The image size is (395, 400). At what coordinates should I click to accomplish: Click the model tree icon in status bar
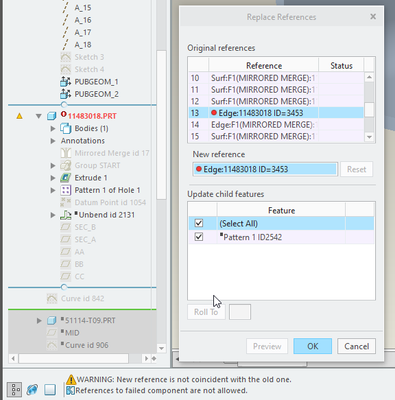pos(14,389)
